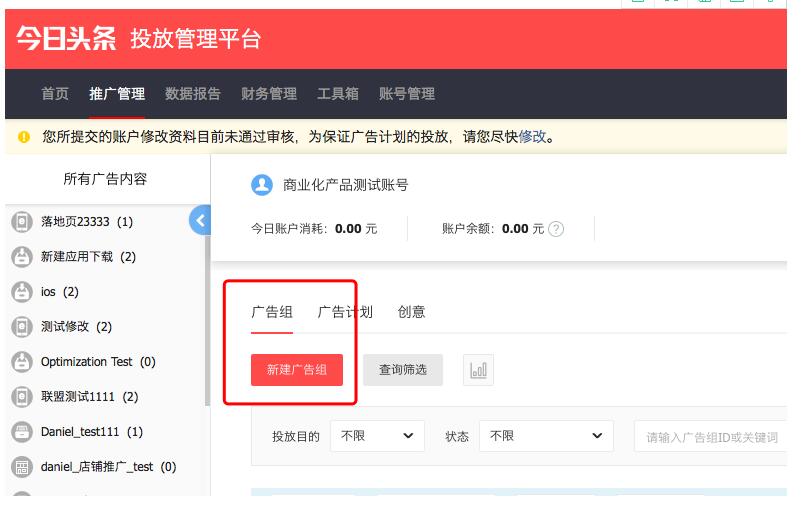Go to 首页 in navigation bar
Screen dimensions: 804x506
[x=55, y=94]
